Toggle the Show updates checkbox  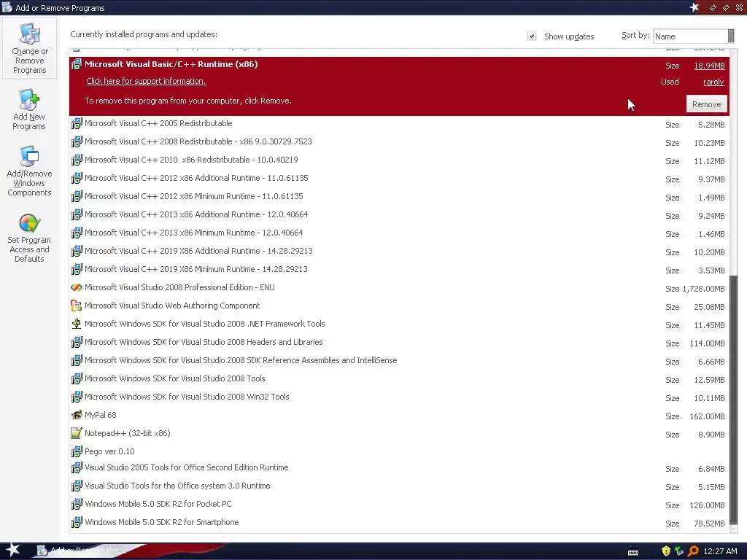[532, 36]
